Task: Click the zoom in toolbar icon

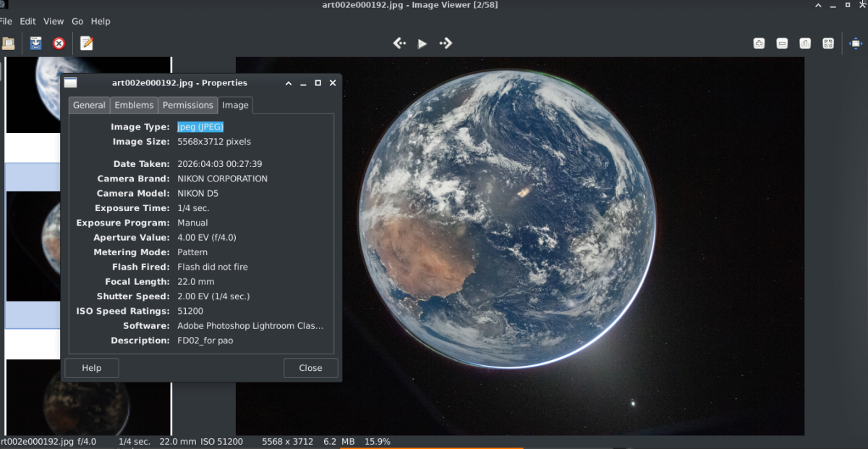Action: [x=759, y=43]
